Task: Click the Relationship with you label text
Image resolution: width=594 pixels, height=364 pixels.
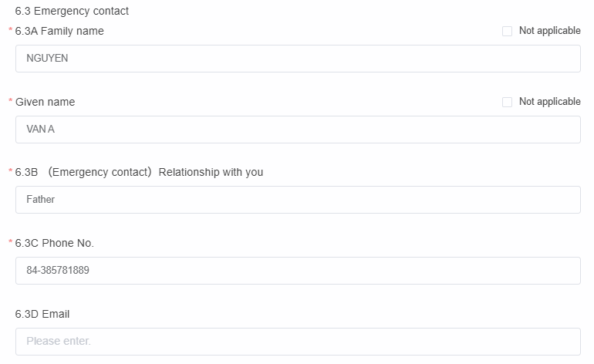Action: (211, 172)
